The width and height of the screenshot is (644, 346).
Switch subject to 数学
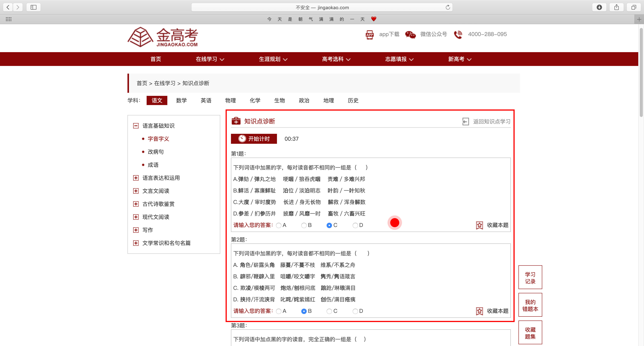click(181, 100)
